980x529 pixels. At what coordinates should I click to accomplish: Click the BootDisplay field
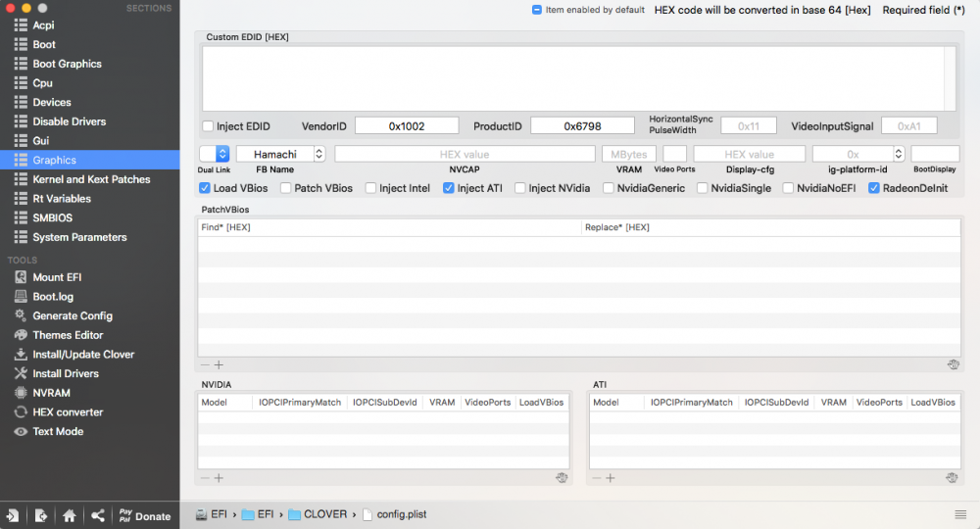[935, 154]
